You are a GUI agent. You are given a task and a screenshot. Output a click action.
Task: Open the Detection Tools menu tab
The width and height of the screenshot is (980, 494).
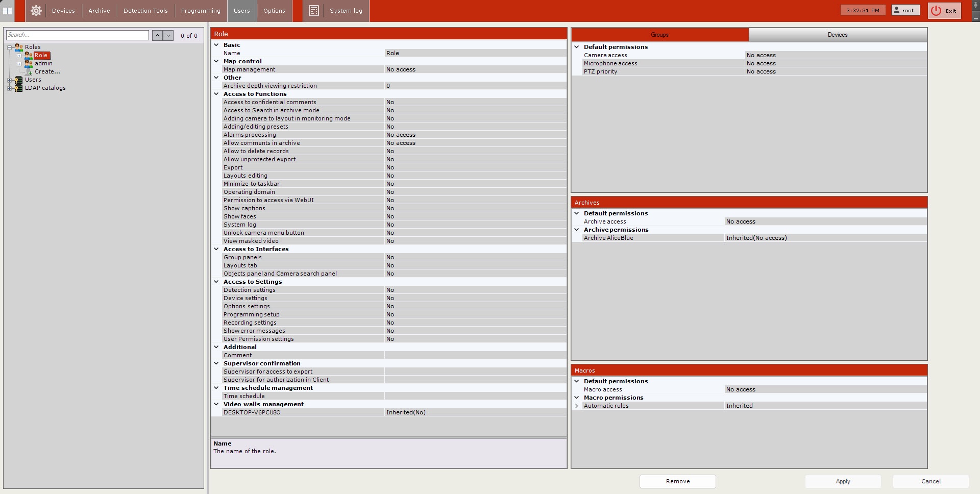[x=145, y=11]
